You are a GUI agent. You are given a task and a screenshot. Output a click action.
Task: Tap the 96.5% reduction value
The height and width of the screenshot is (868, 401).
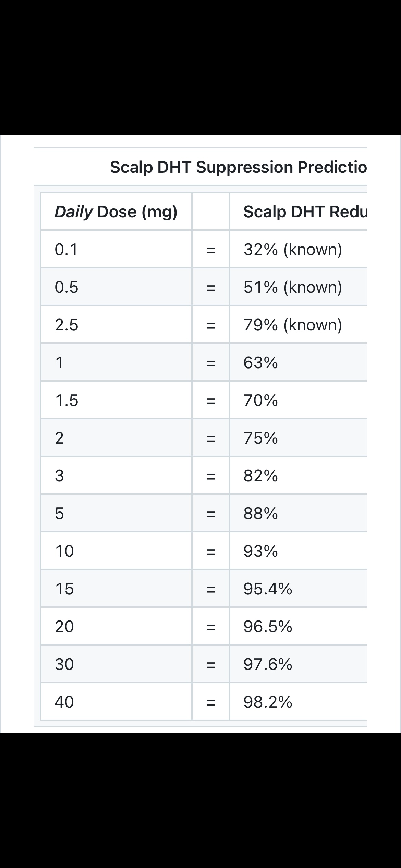268,626
